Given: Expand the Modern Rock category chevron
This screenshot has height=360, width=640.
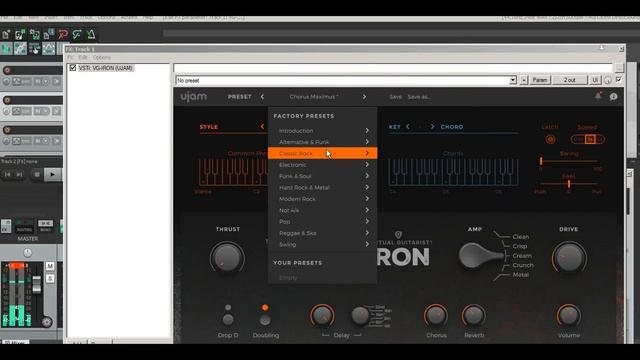Looking at the screenshot, I should [367, 199].
